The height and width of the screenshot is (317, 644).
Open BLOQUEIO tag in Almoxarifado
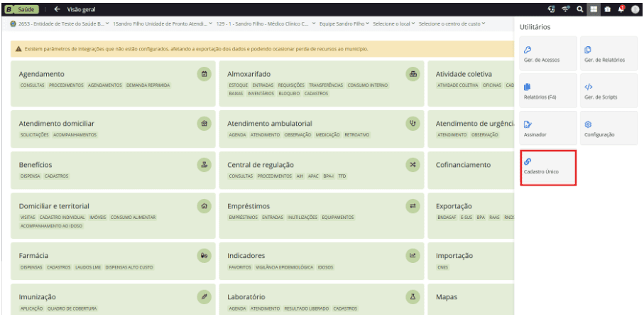289,93
